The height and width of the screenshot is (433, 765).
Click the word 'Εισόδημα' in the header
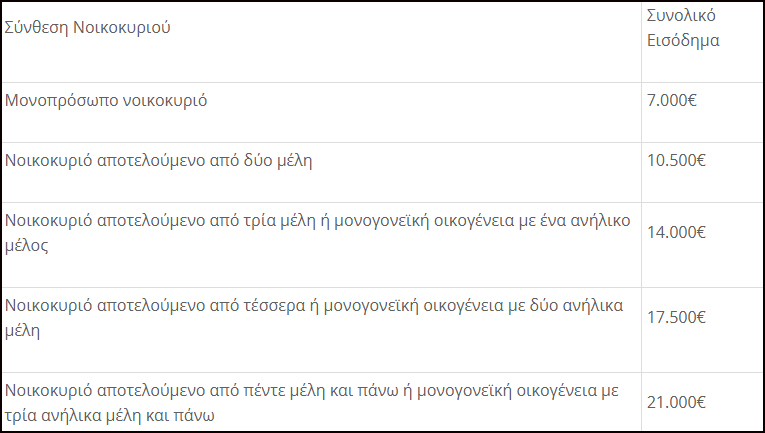[683, 40]
